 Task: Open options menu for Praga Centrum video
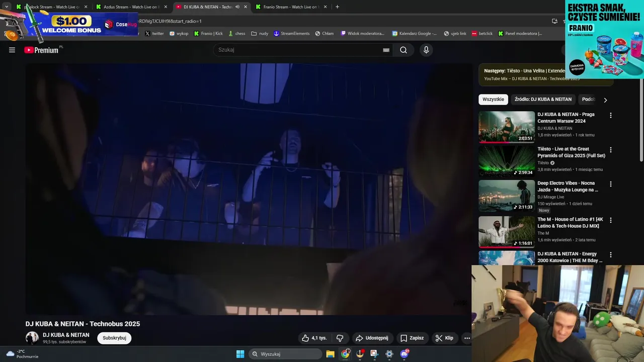coord(611,115)
